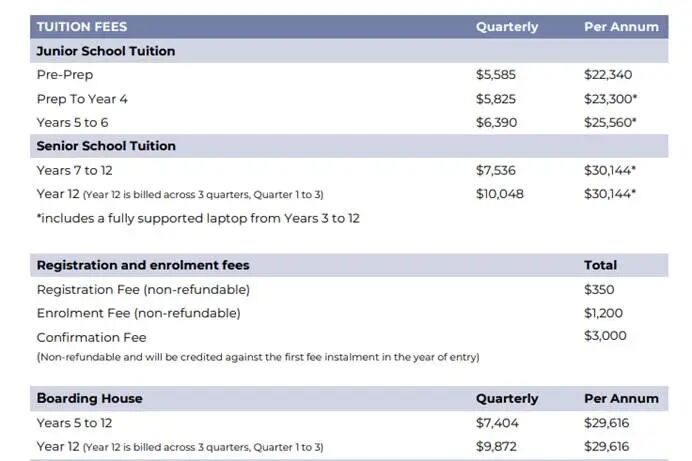Select the $6,390 quarterly amount
This screenshot has width=692, height=461.
[496, 123]
